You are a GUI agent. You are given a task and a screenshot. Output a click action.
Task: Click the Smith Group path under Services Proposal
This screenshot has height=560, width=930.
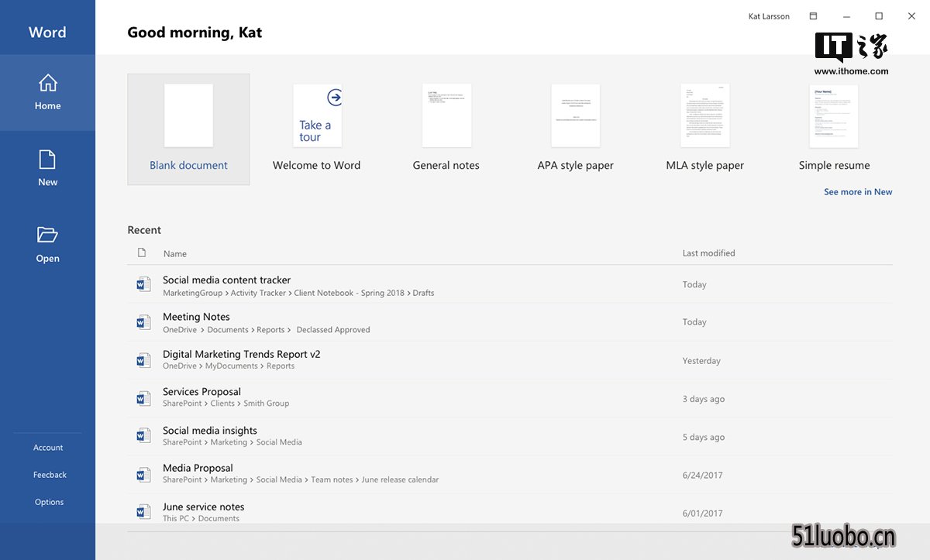pyautogui.click(x=266, y=404)
